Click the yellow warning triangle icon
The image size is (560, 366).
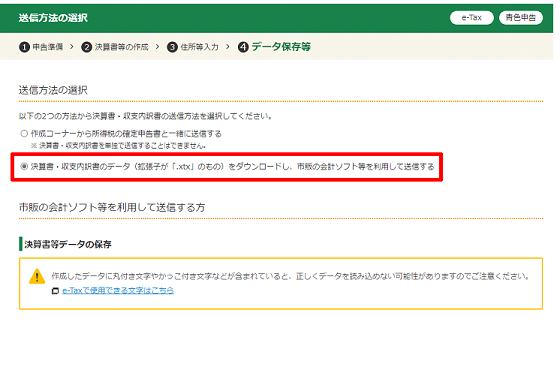tap(37, 276)
